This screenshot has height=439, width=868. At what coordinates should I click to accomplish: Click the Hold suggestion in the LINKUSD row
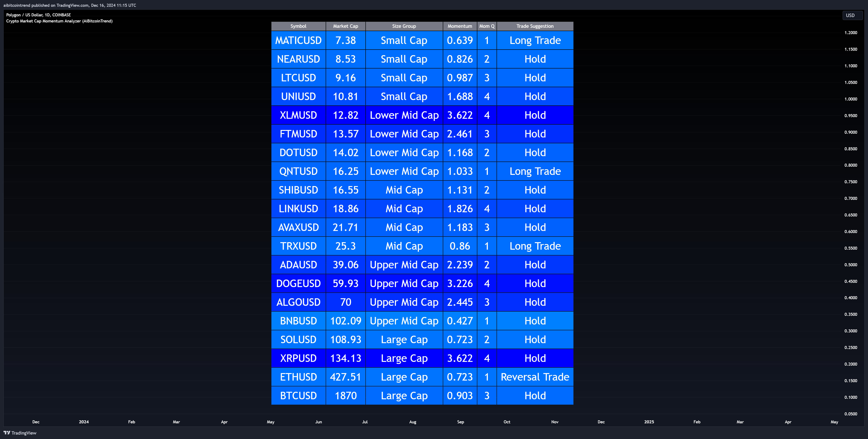(x=535, y=209)
